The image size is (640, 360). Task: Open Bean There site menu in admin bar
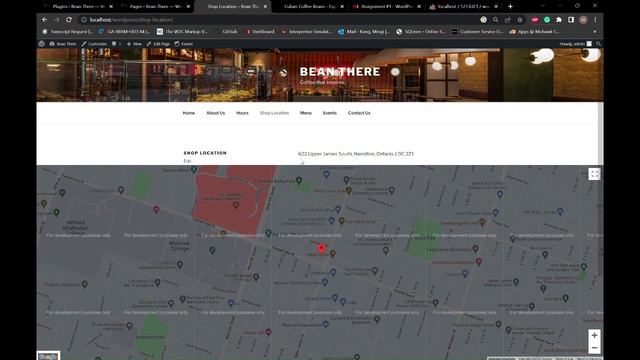pos(63,44)
